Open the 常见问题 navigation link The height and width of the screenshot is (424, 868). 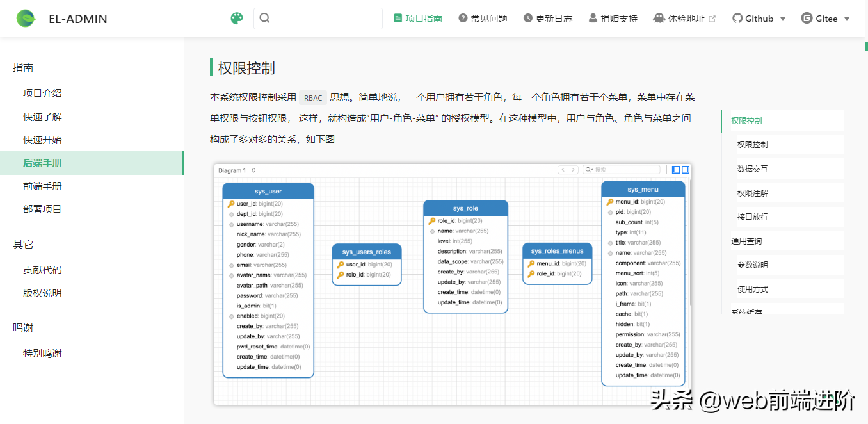(x=483, y=19)
